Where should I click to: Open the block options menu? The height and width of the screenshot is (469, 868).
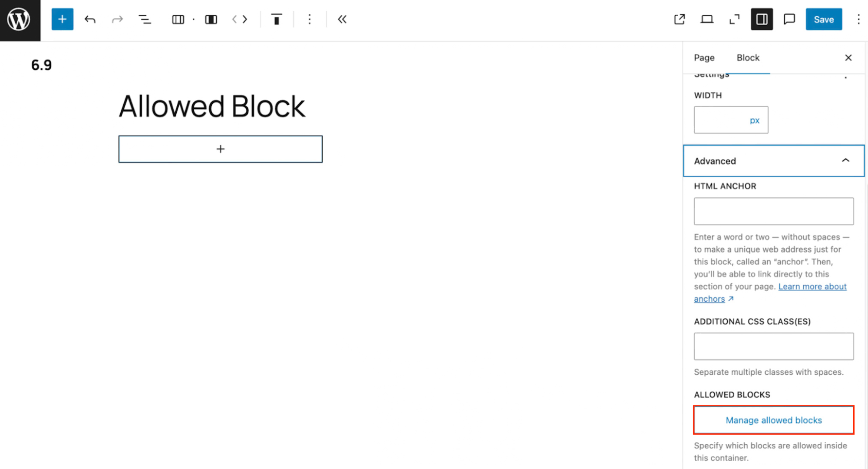(310, 19)
